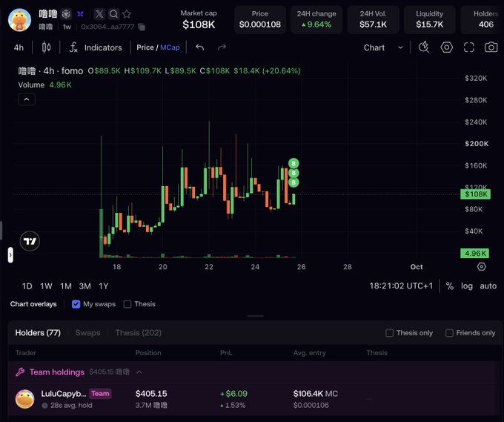Click the Team badge label
Image resolution: width=504 pixels, height=422 pixels.
pyautogui.click(x=100, y=393)
